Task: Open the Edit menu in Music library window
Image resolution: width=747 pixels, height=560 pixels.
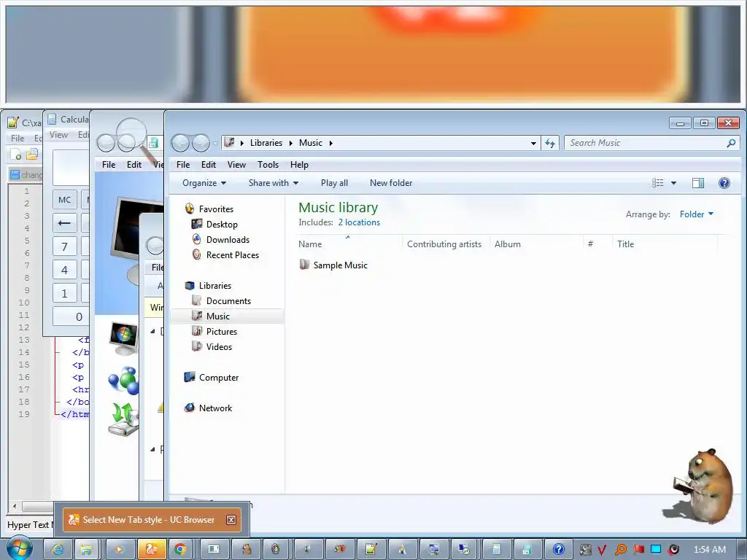Action: (x=208, y=165)
